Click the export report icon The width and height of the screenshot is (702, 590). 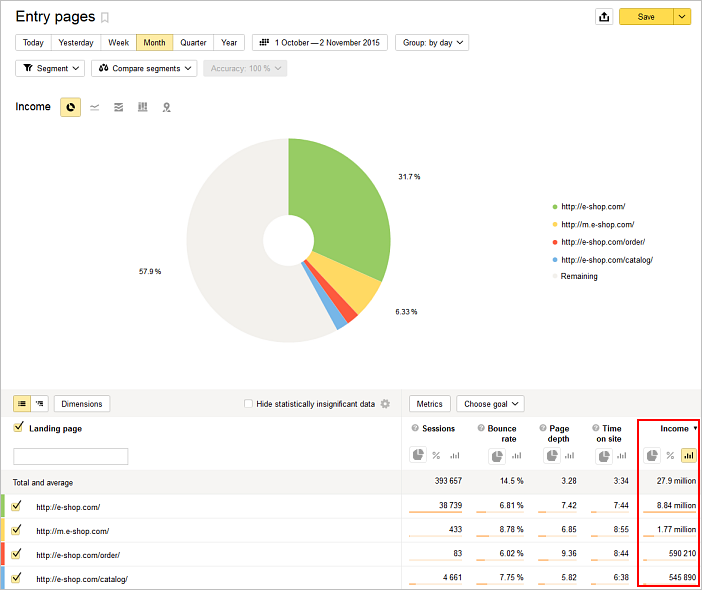pyautogui.click(x=603, y=17)
